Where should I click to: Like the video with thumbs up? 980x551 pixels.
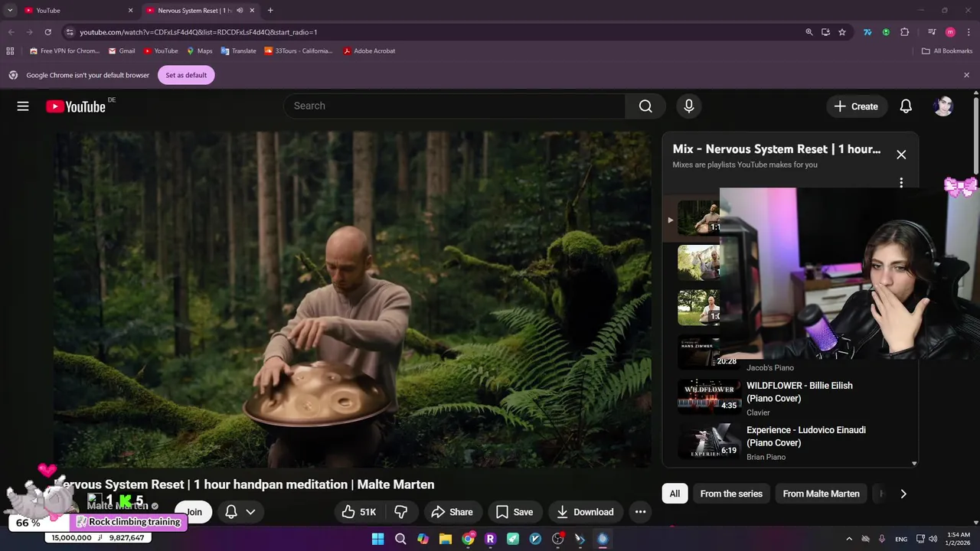click(x=358, y=512)
